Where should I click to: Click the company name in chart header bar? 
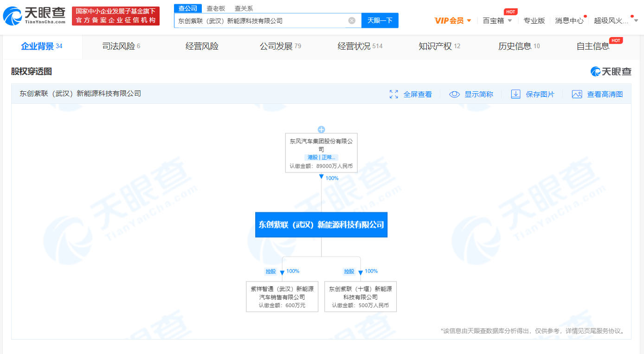click(80, 94)
